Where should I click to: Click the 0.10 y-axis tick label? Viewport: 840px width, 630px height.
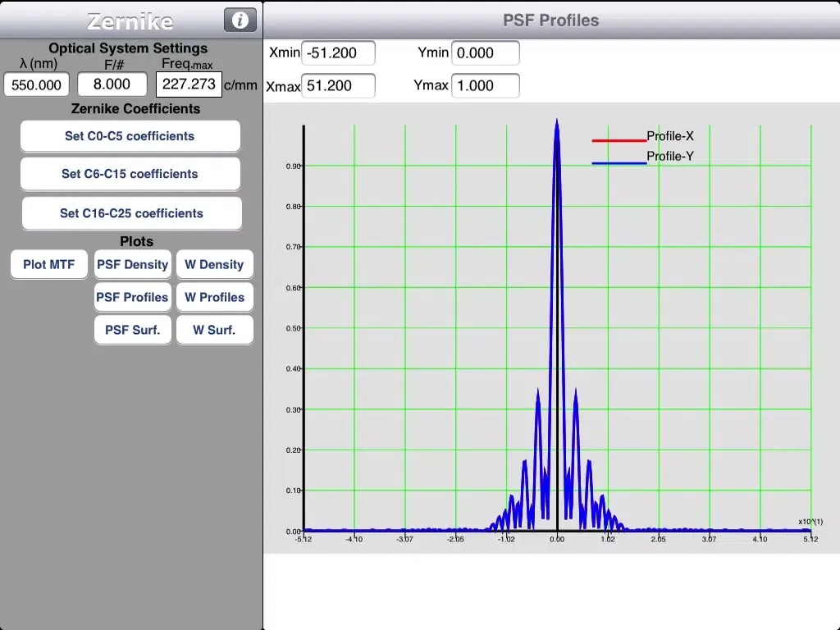293,491
